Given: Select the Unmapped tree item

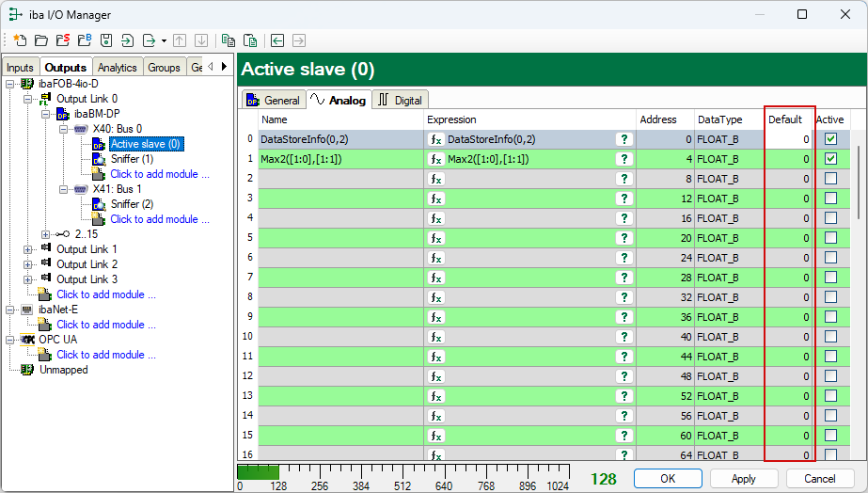Looking at the screenshot, I should (64, 370).
